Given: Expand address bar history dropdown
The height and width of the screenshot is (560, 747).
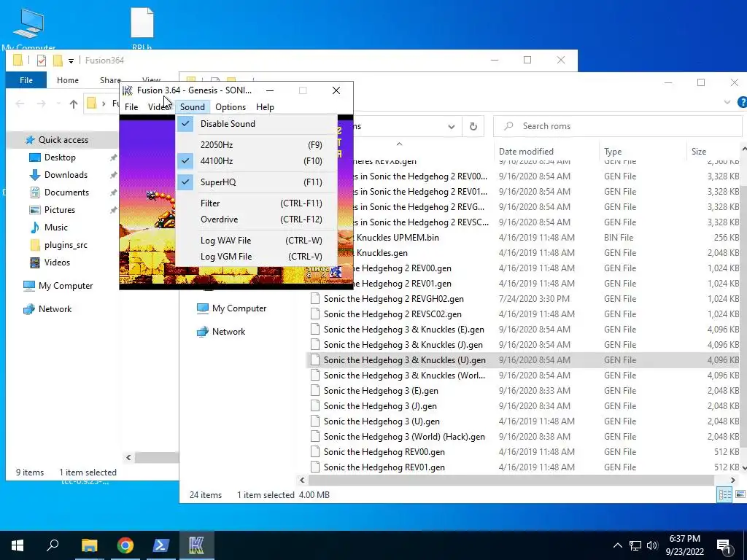Looking at the screenshot, I should [x=451, y=127].
